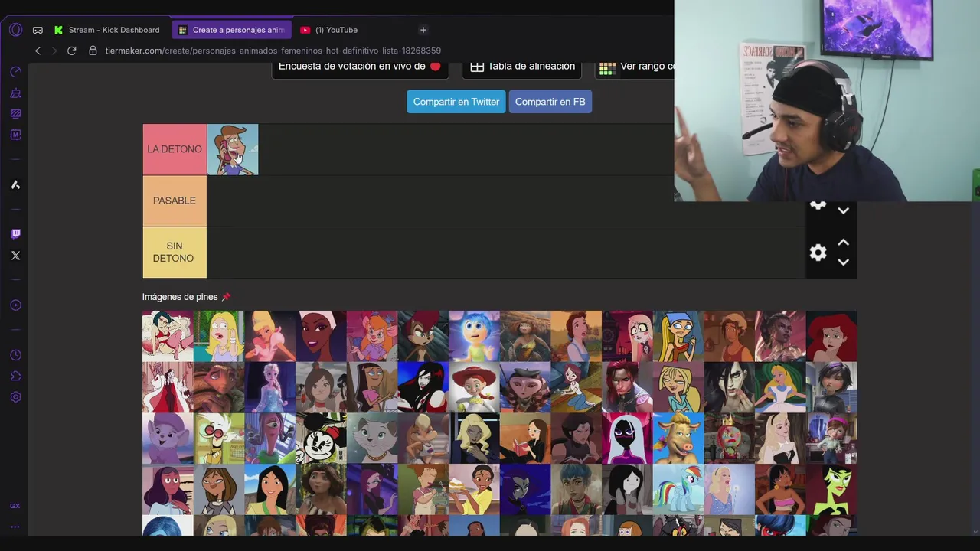Open the Player icon in sidebar
980x551 pixels.
[15, 305]
